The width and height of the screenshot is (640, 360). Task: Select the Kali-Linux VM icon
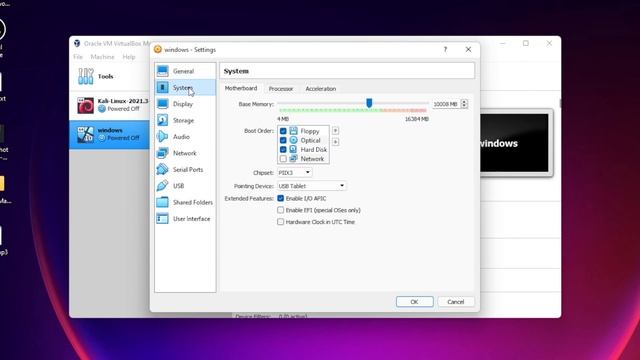tap(86, 105)
